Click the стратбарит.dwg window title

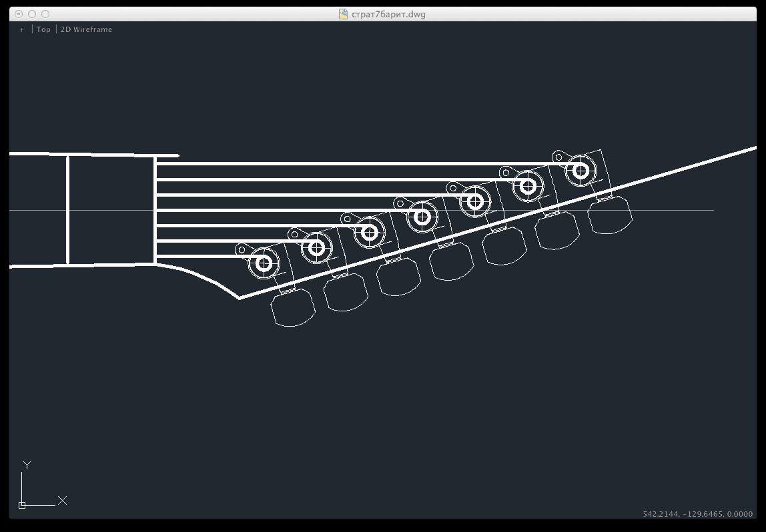tap(388, 14)
